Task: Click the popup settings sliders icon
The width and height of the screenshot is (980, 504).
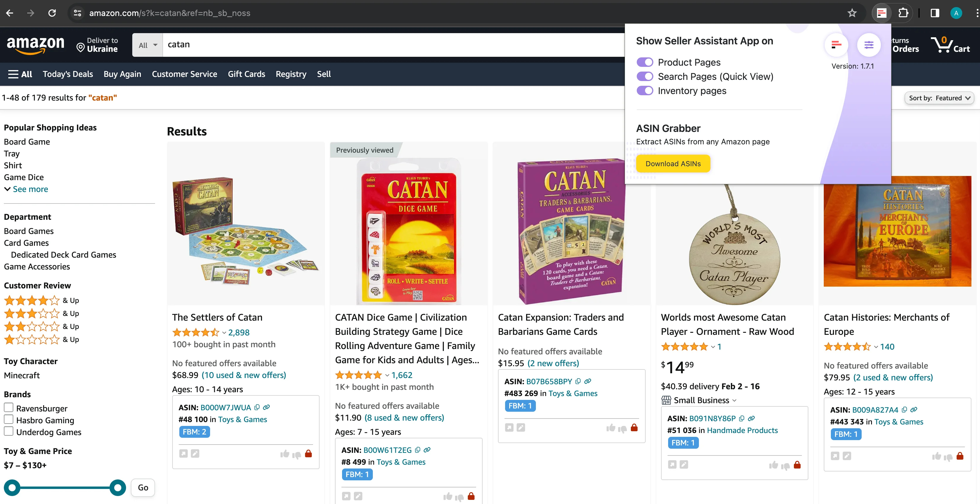Action: pyautogui.click(x=868, y=45)
